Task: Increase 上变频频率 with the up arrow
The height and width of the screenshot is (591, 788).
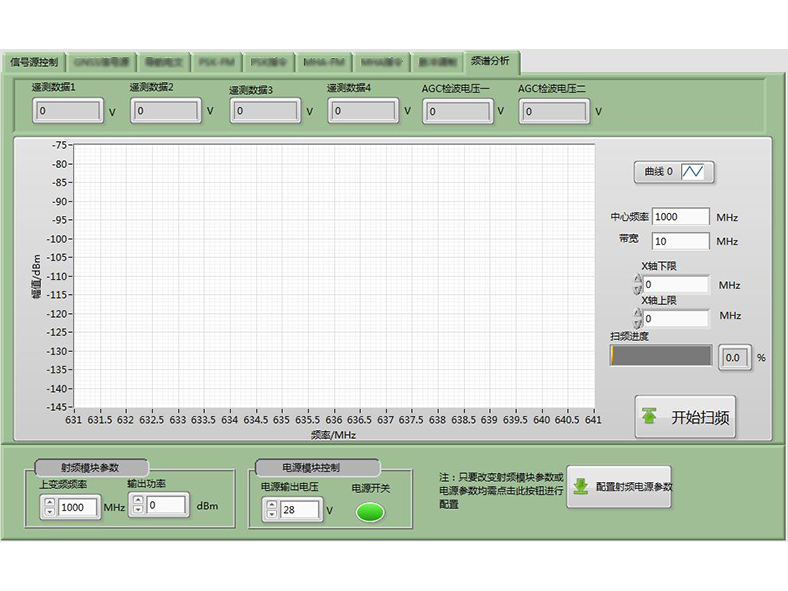Action: (49, 502)
